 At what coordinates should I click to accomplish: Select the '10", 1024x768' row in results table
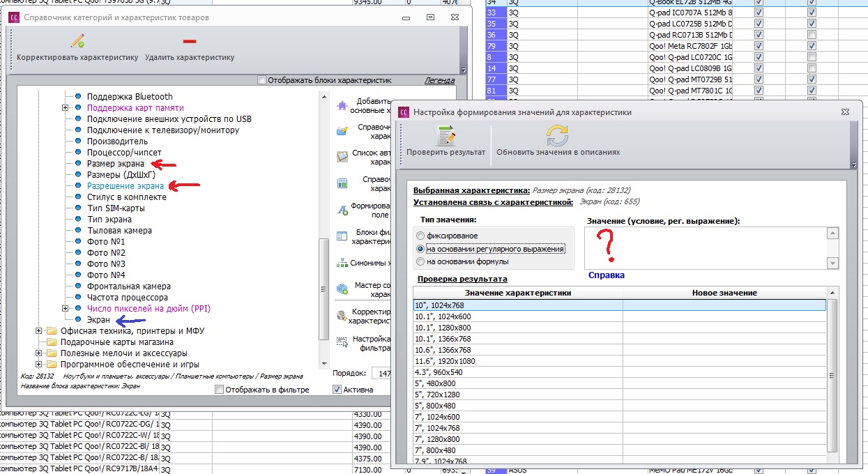(620, 305)
